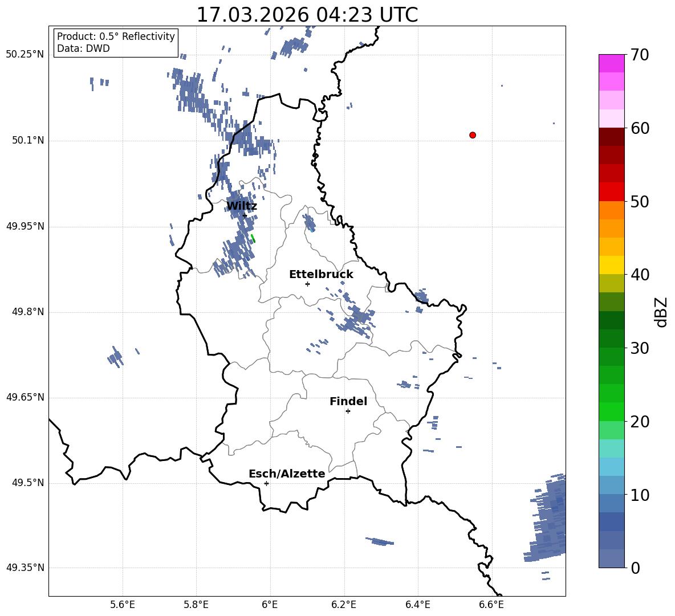The width and height of the screenshot is (675, 616).
Task: Click the colorbar tick label 0
Action: [635, 568]
